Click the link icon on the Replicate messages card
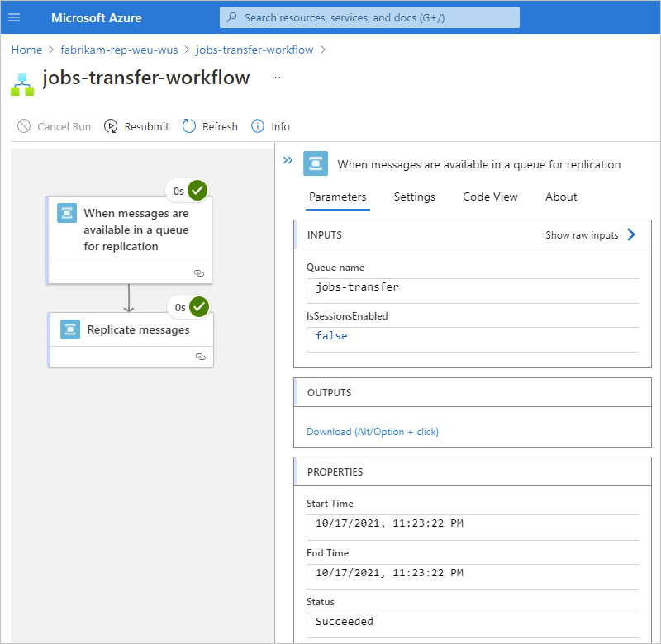This screenshot has width=661, height=644. click(x=200, y=356)
